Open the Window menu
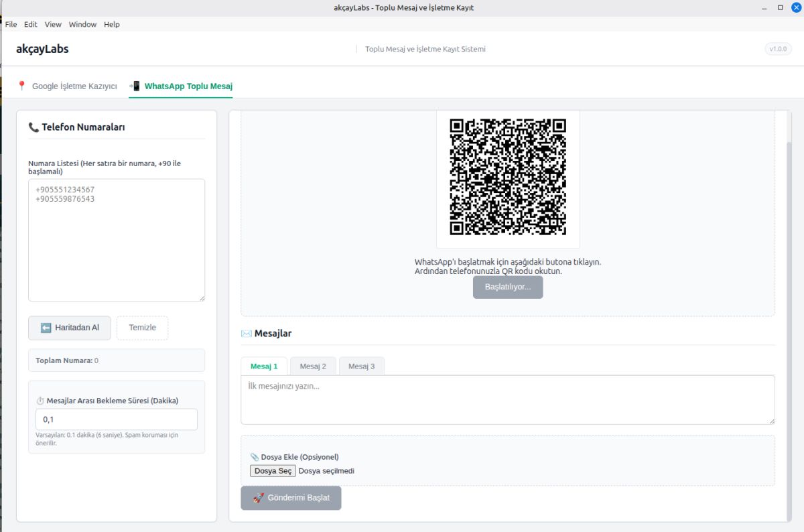 [x=82, y=24]
